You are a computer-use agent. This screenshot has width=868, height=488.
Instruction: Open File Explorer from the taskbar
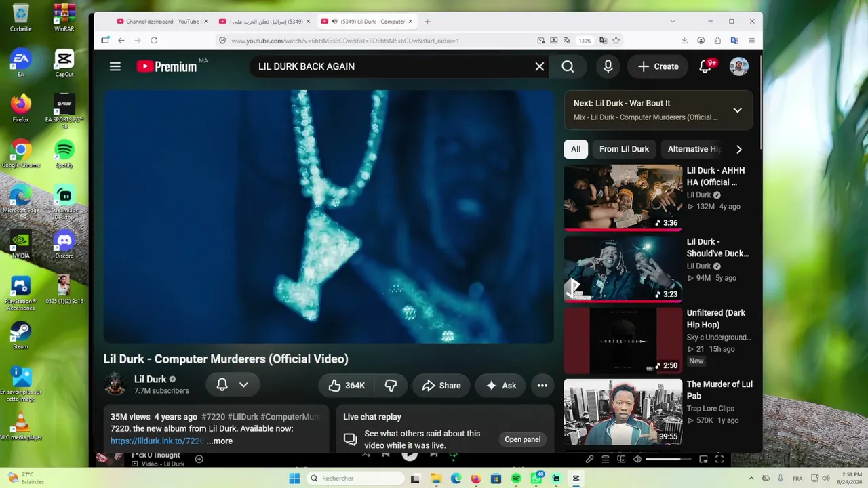[436, 479]
